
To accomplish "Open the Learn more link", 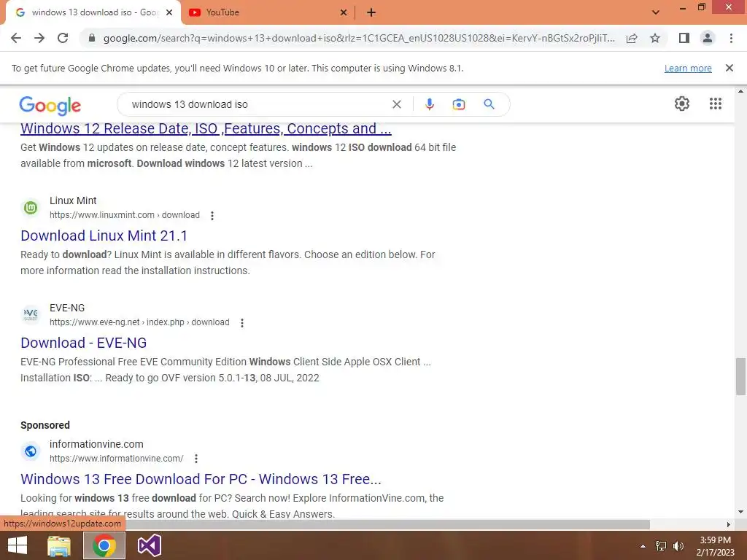I will pos(688,68).
